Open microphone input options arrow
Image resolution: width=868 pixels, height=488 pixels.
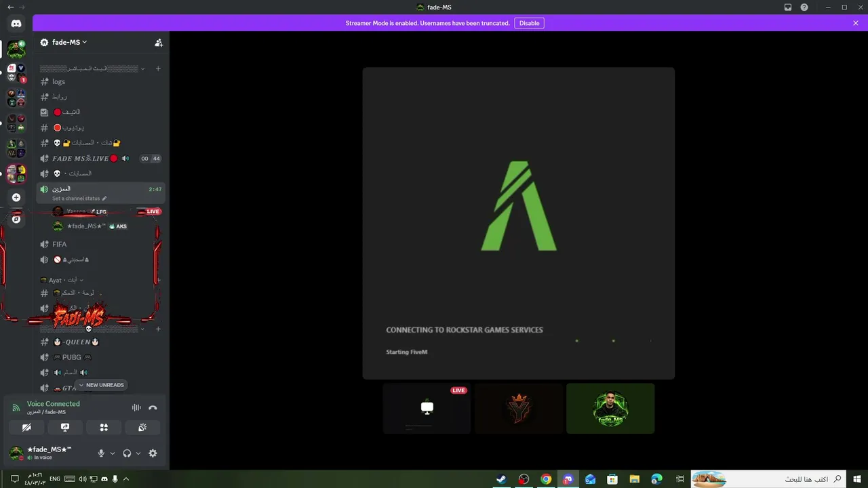click(x=113, y=453)
